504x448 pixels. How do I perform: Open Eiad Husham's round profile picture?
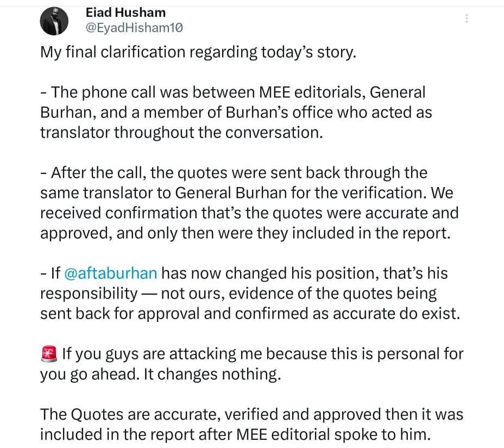pyautogui.click(x=54, y=21)
